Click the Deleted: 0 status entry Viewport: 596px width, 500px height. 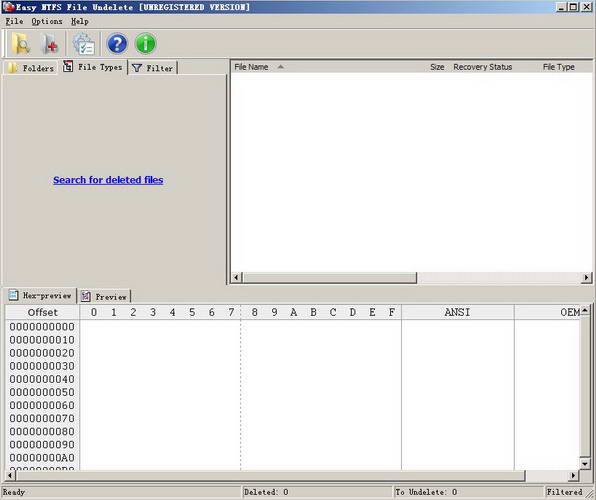pos(266,492)
